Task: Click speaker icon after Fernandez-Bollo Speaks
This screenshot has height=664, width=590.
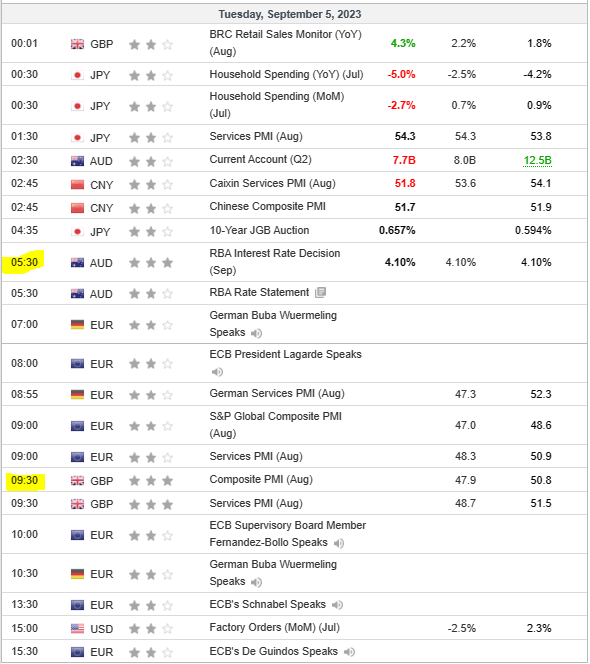Action: pos(338,543)
